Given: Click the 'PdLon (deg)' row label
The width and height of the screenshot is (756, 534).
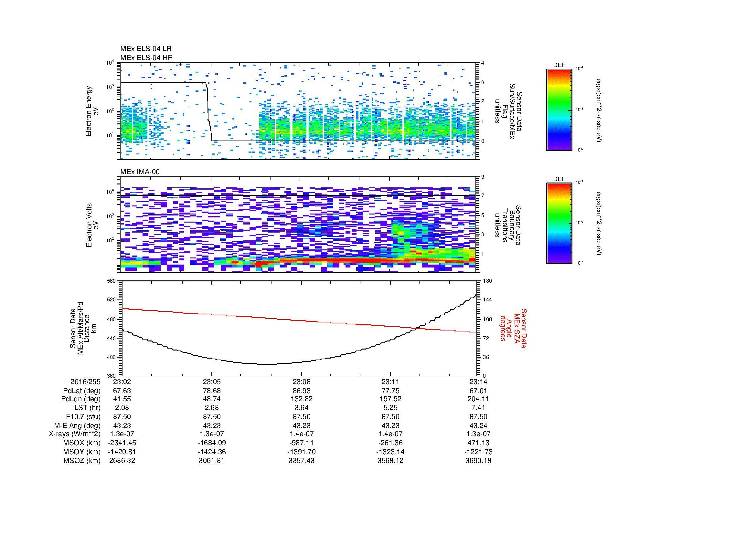Looking at the screenshot, I should [81, 399].
